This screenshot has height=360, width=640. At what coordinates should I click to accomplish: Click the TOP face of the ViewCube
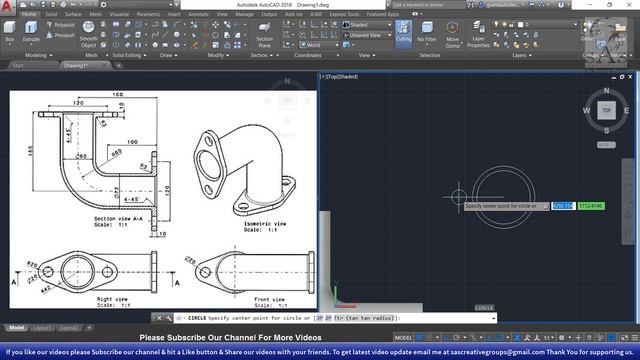click(606, 110)
